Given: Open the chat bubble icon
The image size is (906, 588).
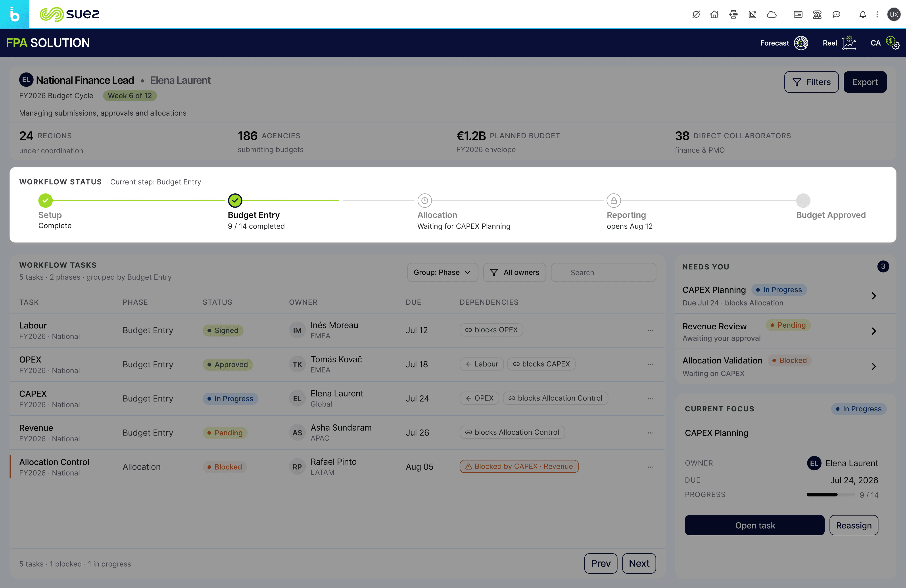Looking at the screenshot, I should pos(836,14).
